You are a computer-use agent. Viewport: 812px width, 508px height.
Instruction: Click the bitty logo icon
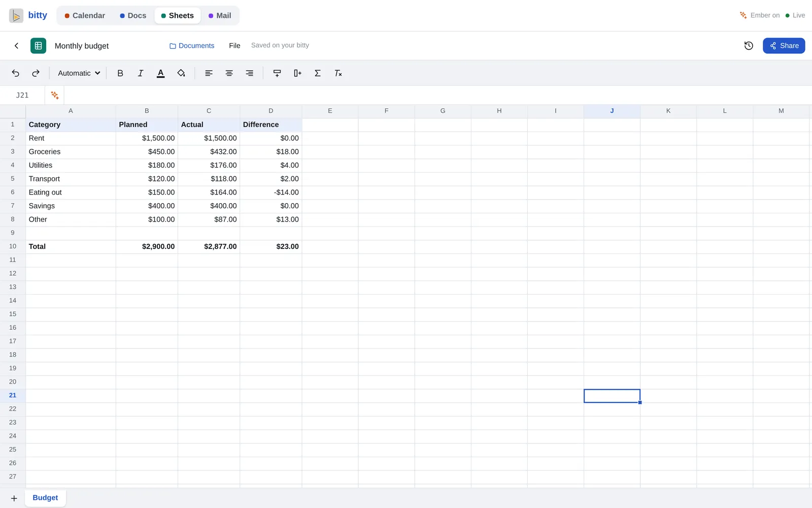(x=16, y=15)
